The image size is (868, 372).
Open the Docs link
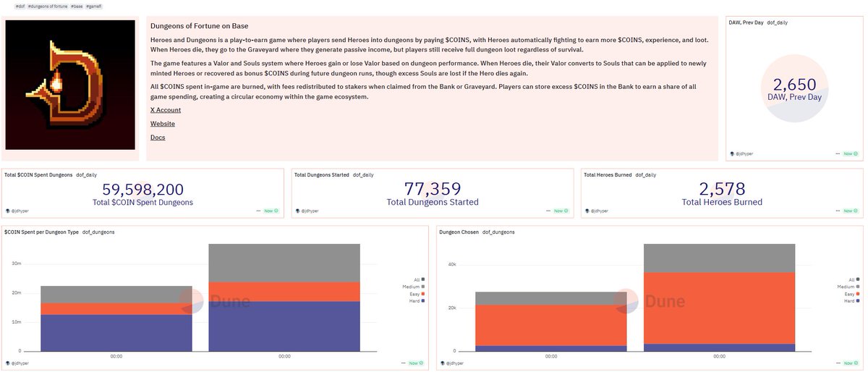click(x=158, y=138)
